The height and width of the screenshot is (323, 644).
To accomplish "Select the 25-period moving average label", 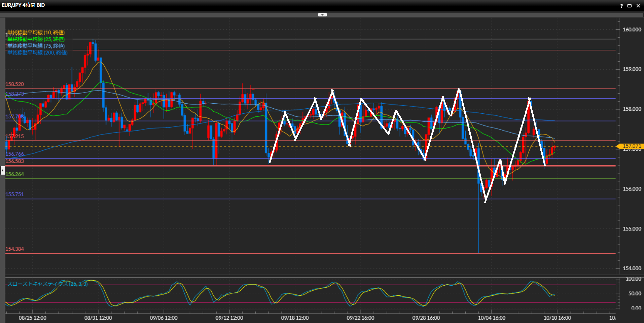I will 36,39.
